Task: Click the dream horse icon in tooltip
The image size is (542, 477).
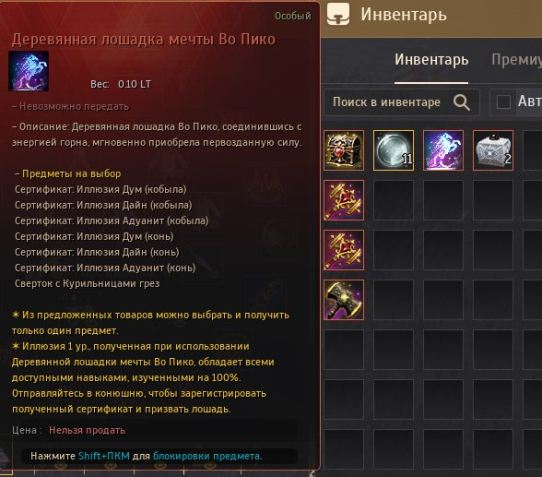Action: 29,71
